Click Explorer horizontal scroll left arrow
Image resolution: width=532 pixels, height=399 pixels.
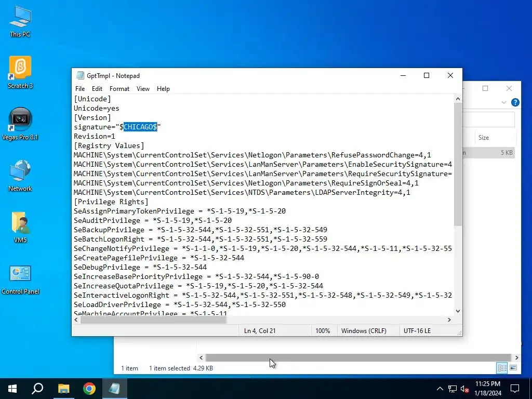click(x=201, y=357)
